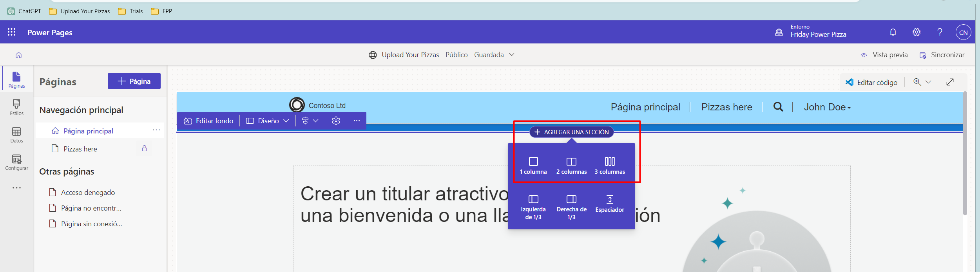Click the environment icon beside Entorno

pyautogui.click(x=779, y=32)
